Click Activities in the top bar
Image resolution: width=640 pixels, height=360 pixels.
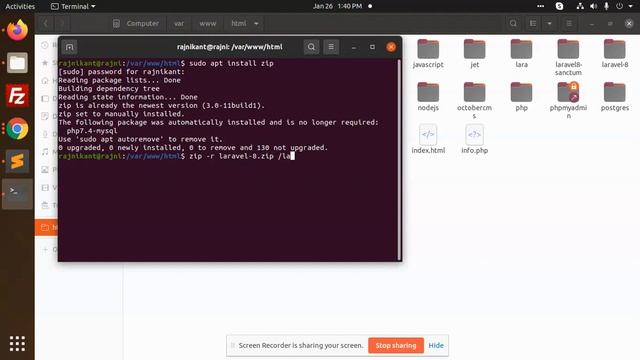coord(20,6)
